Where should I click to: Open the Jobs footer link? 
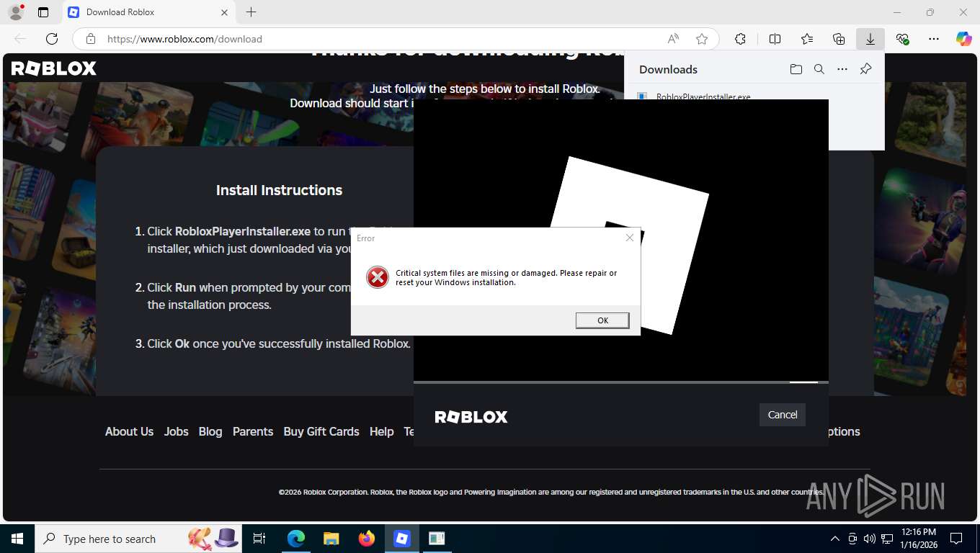pyautogui.click(x=176, y=431)
